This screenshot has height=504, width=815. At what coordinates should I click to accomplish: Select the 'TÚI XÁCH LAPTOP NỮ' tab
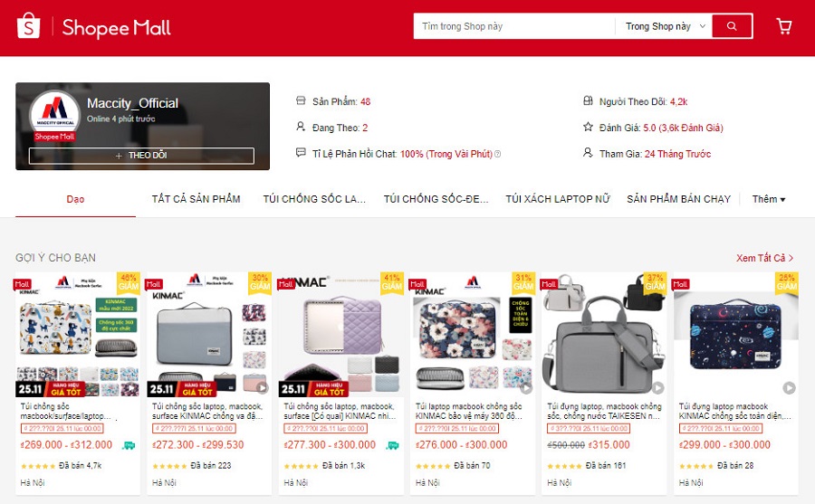[558, 199]
